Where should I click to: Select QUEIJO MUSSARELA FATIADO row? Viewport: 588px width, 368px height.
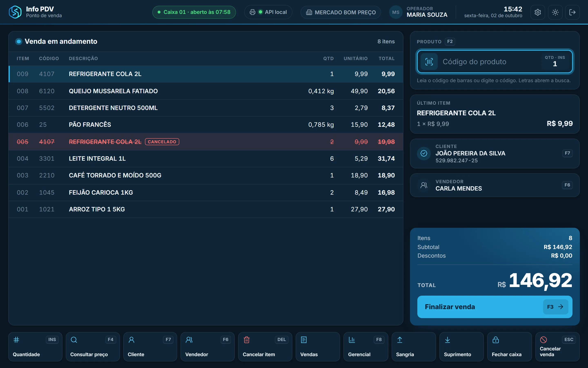tap(206, 91)
